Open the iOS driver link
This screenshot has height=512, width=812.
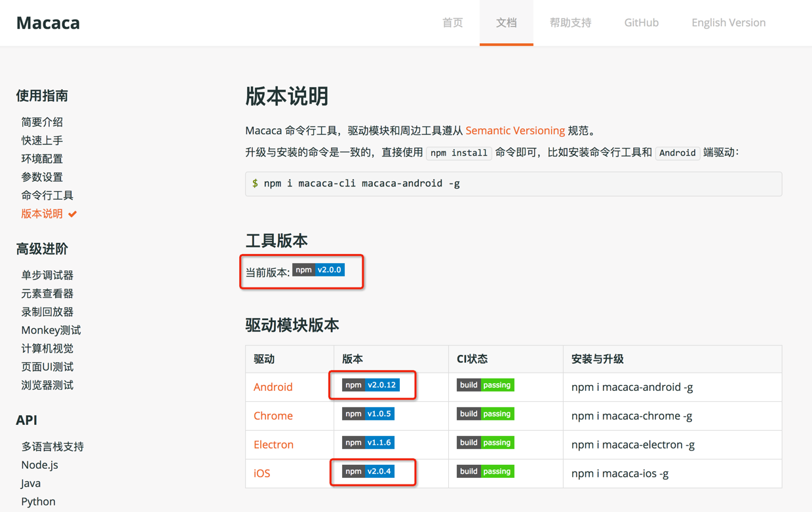click(x=261, y=473)
